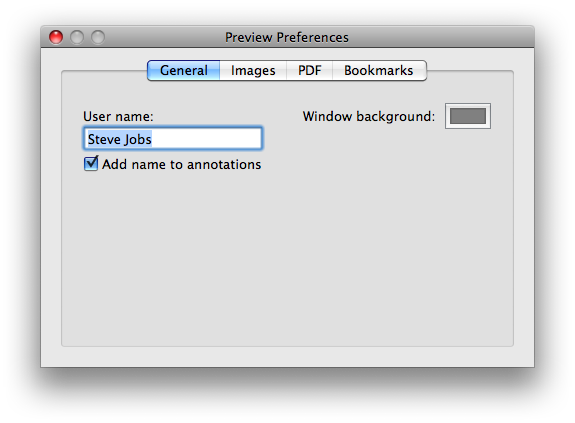This screenshot has height=423, width=575.
Task: Click the red close button
Action: click(56, 37)
